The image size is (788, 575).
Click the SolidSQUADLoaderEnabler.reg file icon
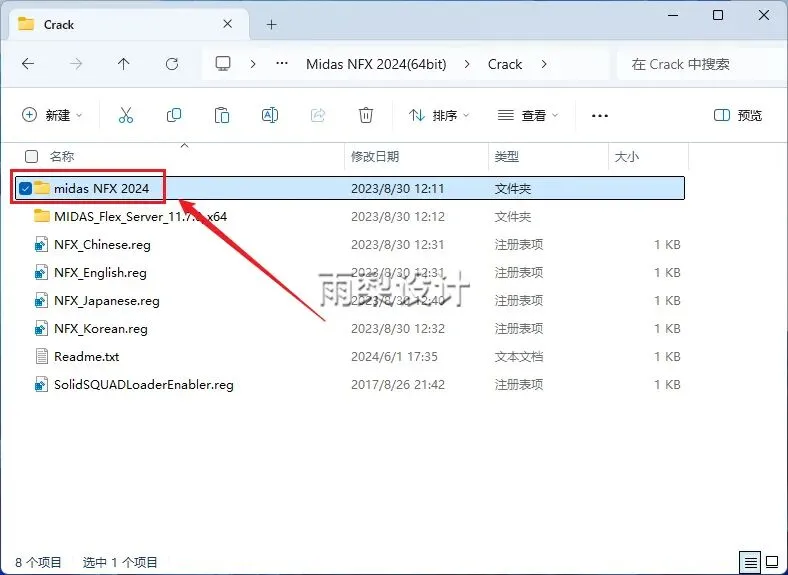(41, 385)
